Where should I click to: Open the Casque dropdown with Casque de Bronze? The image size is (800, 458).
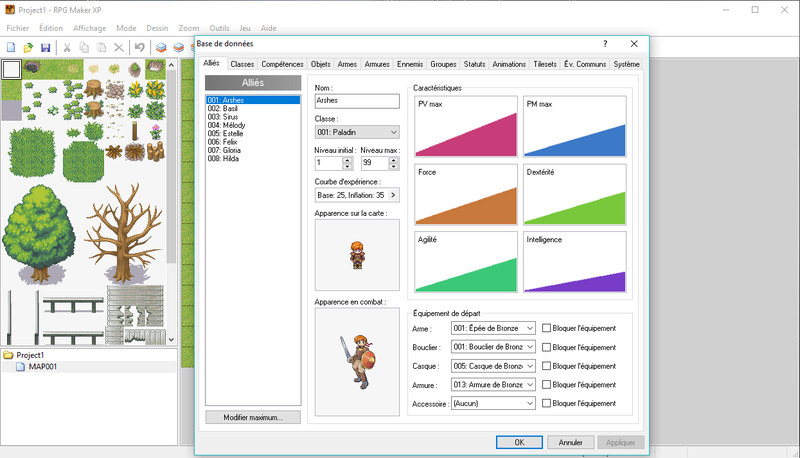(493, 366)
